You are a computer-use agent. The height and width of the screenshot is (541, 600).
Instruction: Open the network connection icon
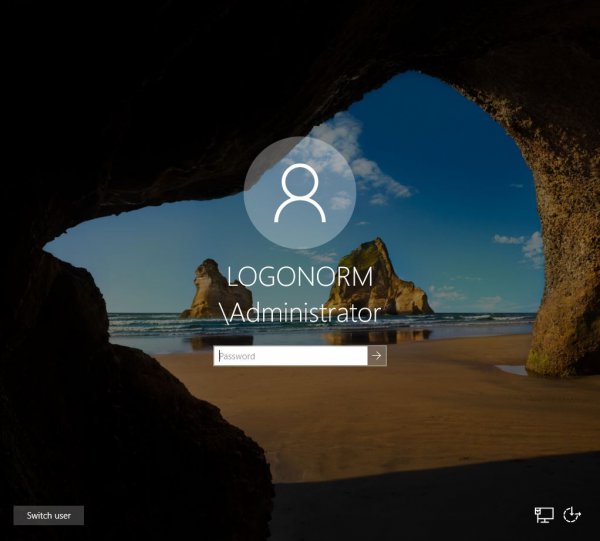pyautogui.click(x=544, y=515)
